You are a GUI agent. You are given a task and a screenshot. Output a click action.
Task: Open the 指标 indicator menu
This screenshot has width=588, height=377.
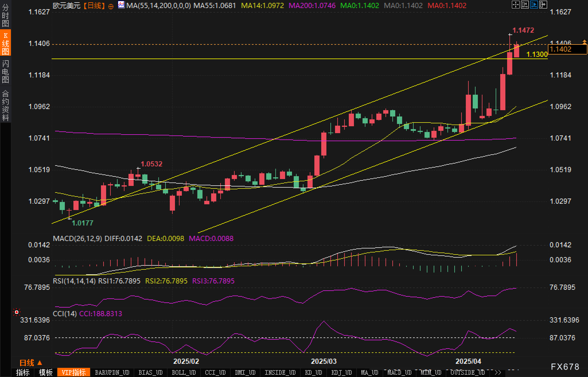click(x=23, y=372)
